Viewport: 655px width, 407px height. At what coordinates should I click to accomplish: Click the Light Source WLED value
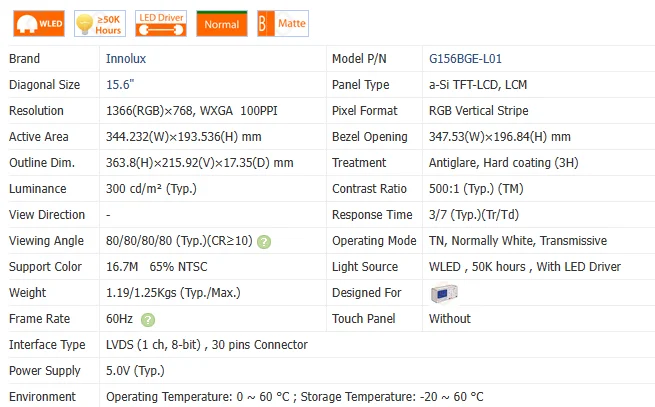point(524,267)
